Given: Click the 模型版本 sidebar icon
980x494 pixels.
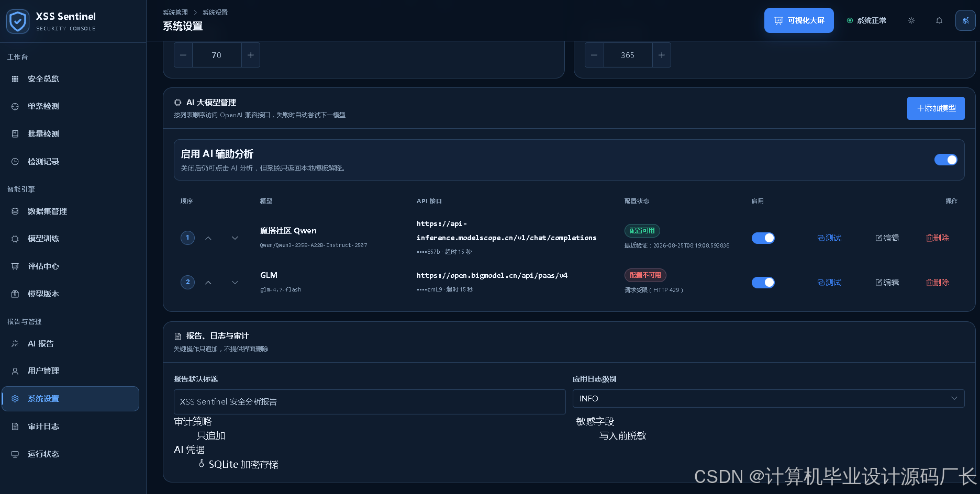Looking at the screenshot, I should pos(15,294).
